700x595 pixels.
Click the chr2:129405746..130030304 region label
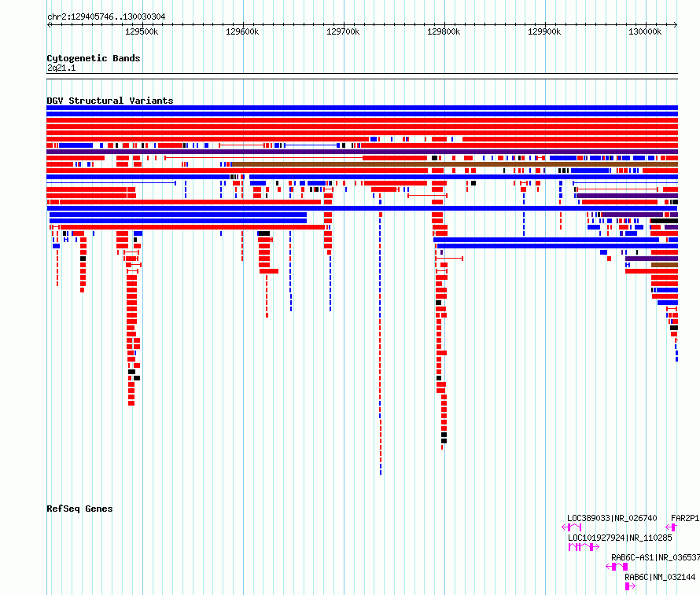pos(106,17)
